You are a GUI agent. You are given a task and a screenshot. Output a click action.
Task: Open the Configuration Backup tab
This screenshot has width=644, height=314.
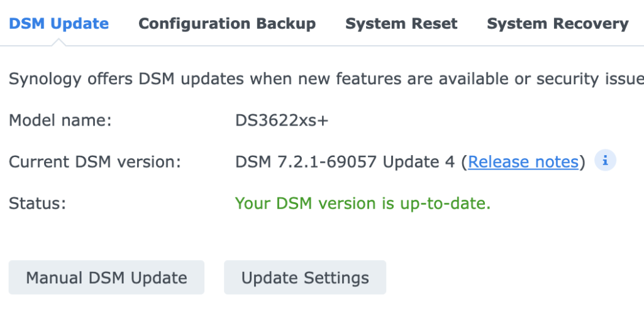pos(227,24)
